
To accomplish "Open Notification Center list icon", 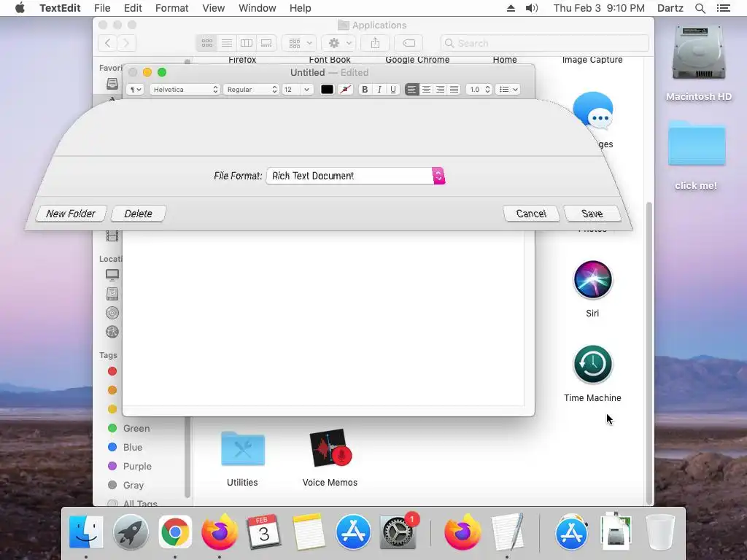I will coord(723,8).
